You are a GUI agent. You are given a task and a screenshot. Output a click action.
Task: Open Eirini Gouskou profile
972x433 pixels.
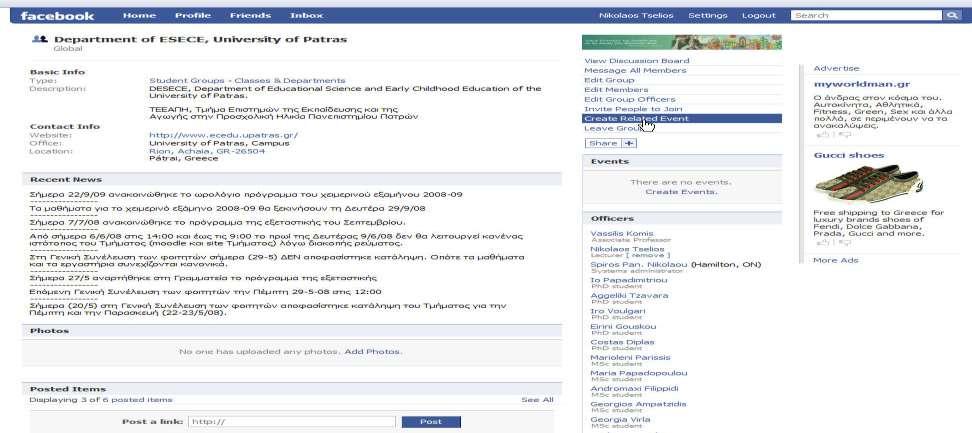[x=623, y=326]
